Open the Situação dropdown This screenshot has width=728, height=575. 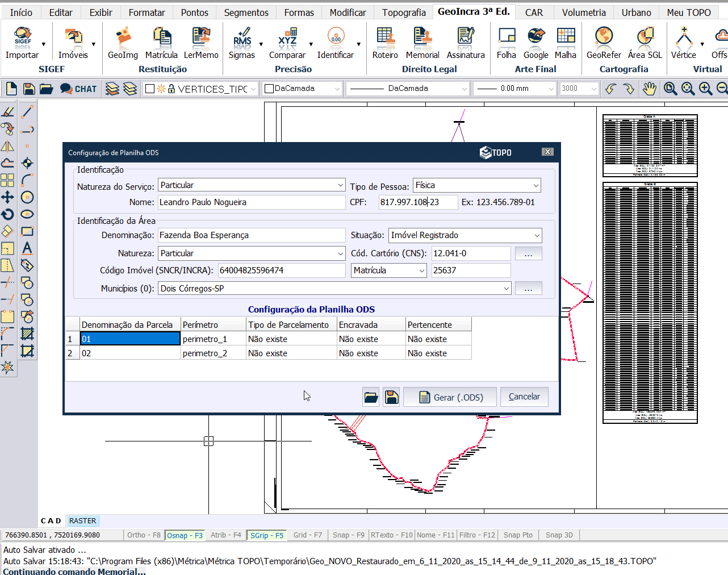(x=537, y=235)
